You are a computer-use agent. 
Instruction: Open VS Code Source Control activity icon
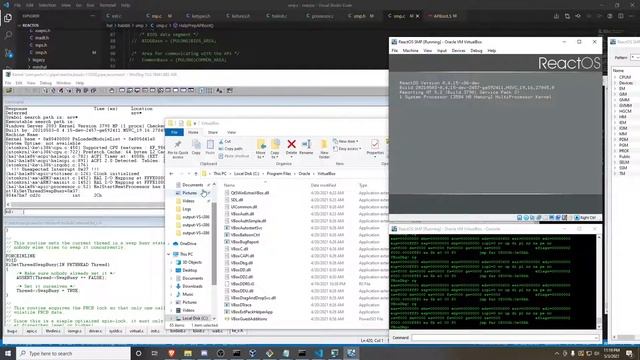(x=8, y=53)
